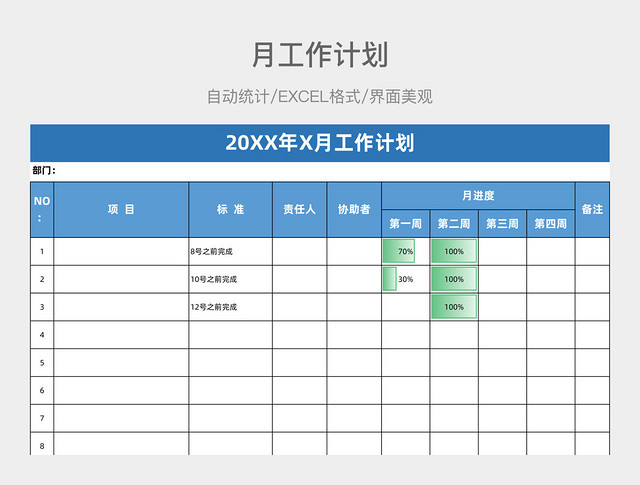Select row number 7 cell

pos(42,418)
